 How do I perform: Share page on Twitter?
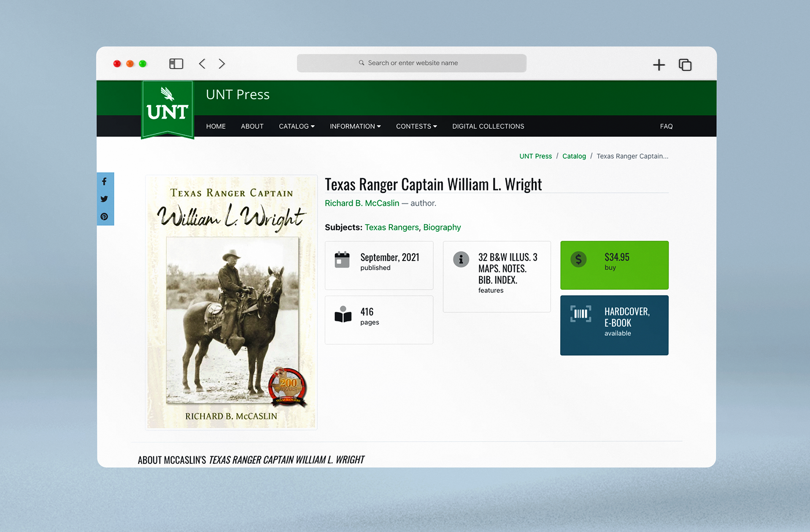(x=105, y=199)
